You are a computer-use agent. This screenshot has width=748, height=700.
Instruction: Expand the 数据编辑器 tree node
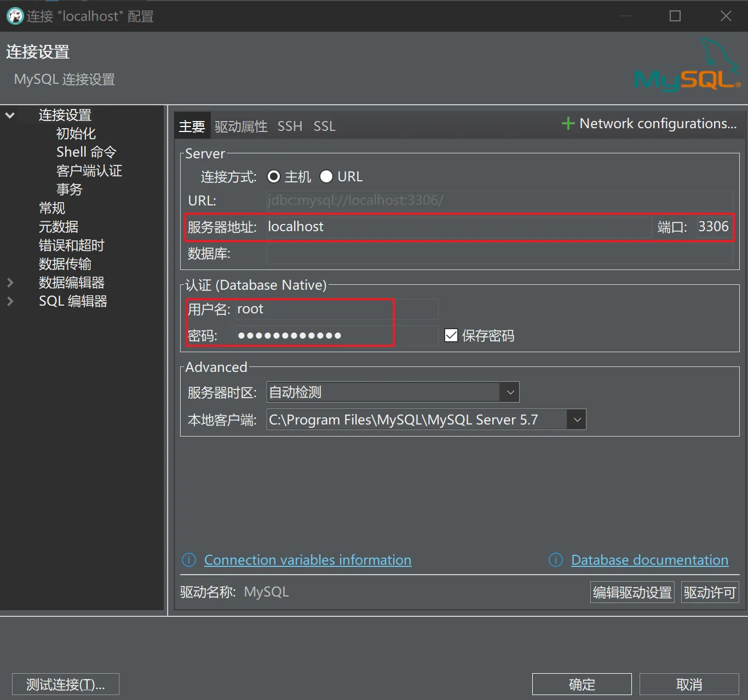[x=10, y=283]
